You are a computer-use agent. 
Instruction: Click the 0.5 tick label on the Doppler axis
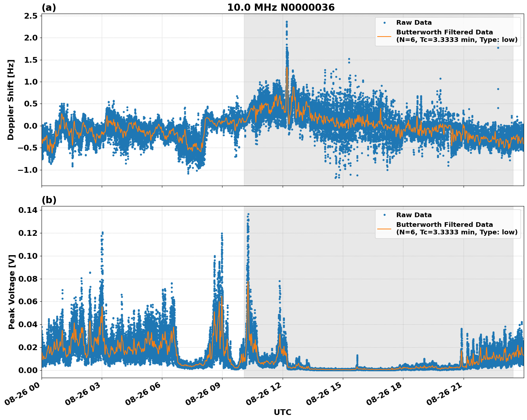[x=30, y=104]
